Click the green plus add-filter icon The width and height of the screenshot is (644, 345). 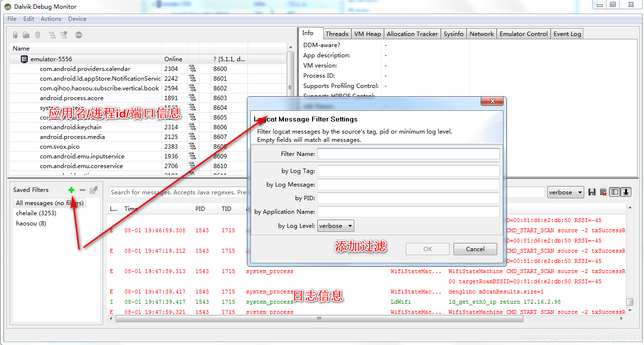click(71, 190)
